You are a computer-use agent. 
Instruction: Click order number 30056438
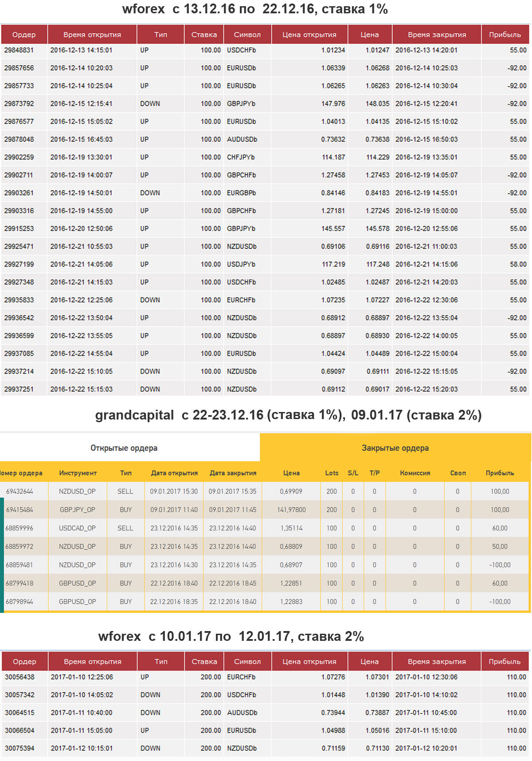20,677
